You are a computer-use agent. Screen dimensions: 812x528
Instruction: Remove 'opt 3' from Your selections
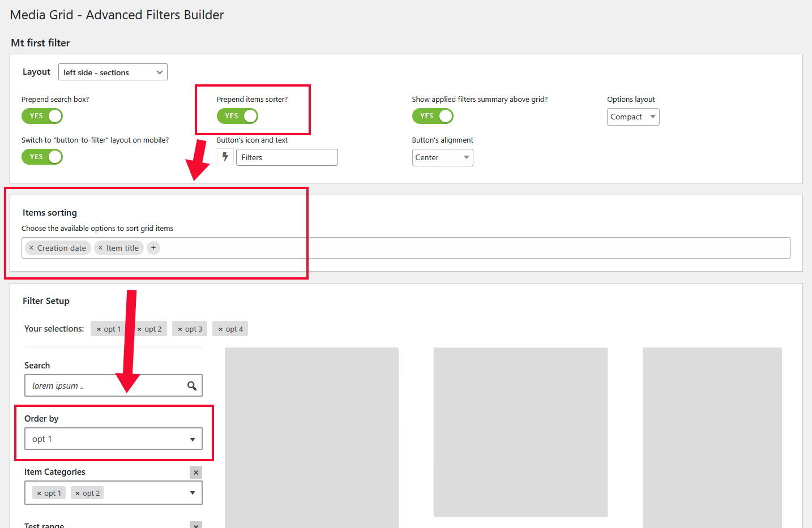[x=180, y=328]
